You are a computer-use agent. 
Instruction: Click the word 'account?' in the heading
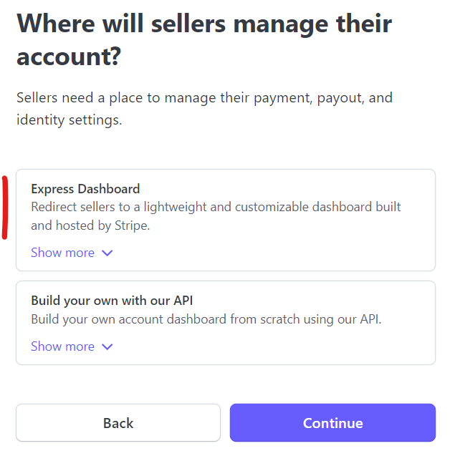[68, 56]
